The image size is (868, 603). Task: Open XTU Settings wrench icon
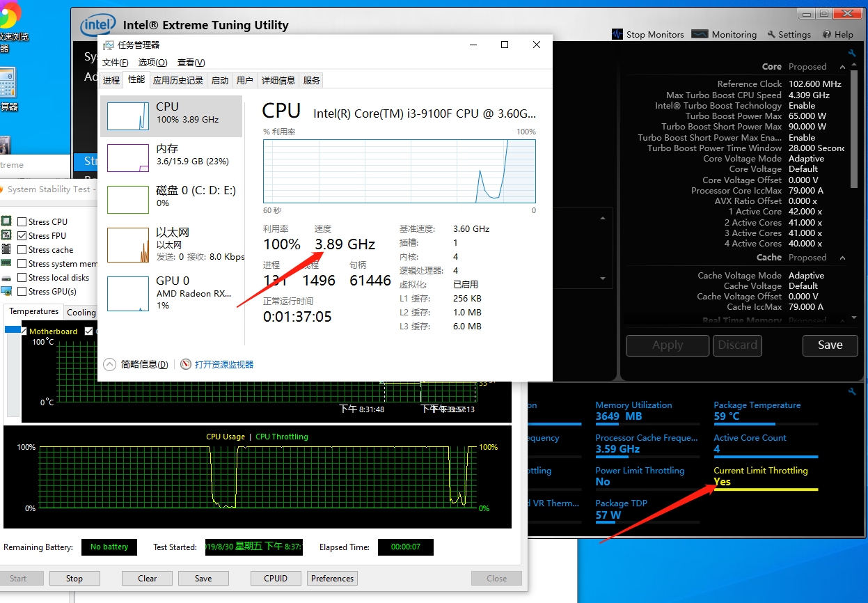click(771, 34)
